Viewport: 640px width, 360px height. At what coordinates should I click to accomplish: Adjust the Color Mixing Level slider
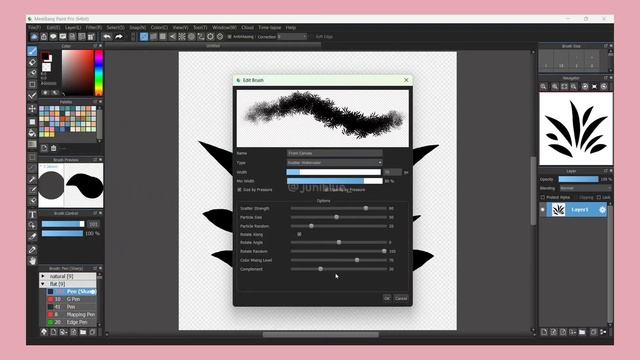339,260
